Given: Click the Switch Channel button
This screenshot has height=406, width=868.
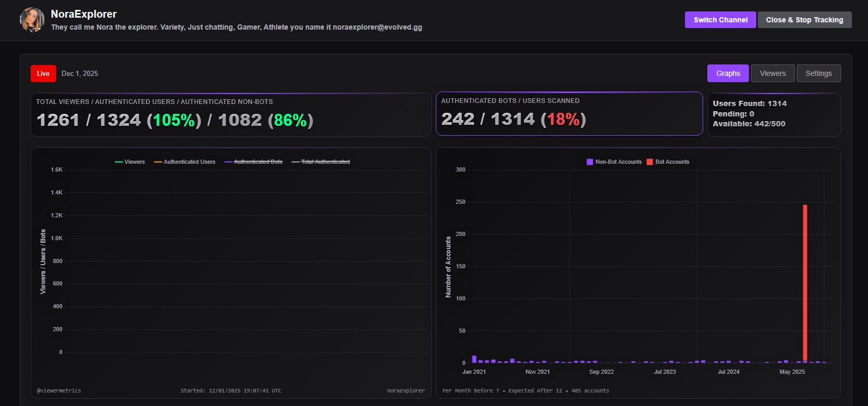Looking at the screenshot, I should pyautogui.click(x=720, y=20).
